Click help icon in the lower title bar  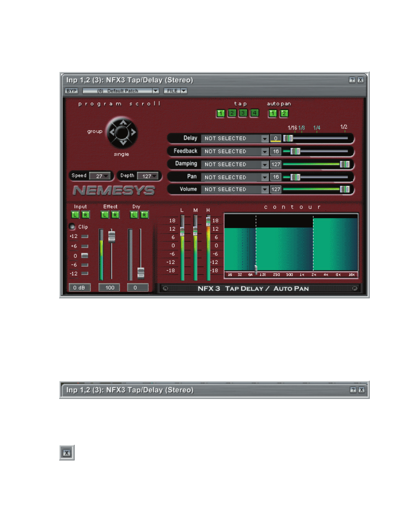coord(352,390)
